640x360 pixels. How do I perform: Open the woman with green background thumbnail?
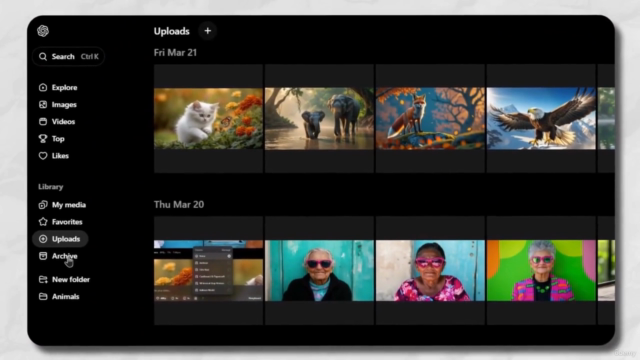[541, 271]
